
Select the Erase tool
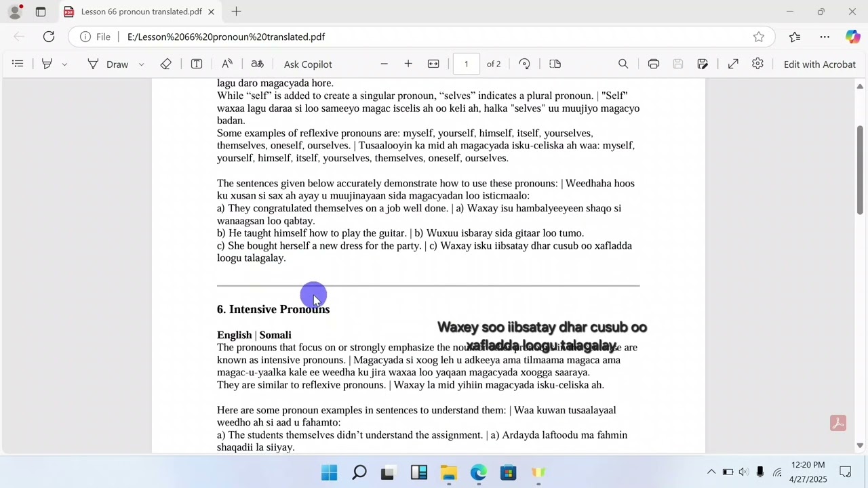[x=166, y=64]
